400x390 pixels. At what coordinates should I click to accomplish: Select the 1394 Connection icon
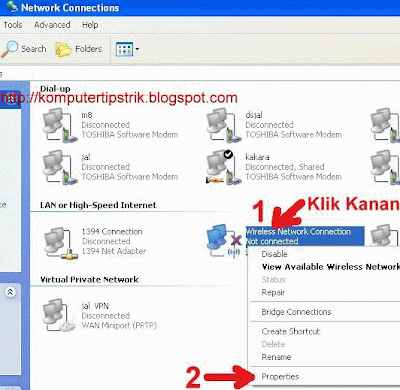coord(61,243)
